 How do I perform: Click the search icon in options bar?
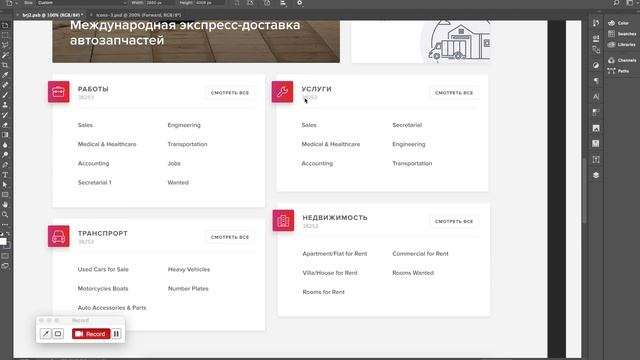pyautogui.click(x=616, y=3)
